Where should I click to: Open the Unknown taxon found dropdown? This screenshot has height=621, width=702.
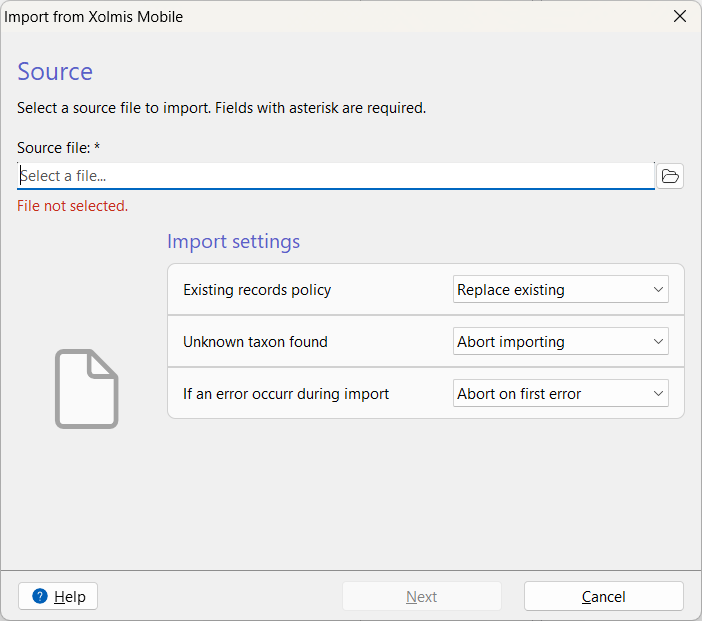(x=561, y=342)
